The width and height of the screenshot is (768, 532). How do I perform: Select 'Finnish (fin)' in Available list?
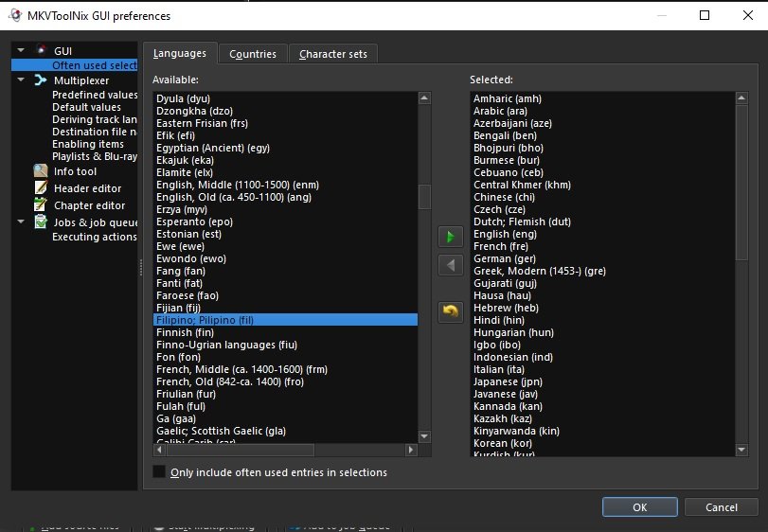(x=286, y=332)
